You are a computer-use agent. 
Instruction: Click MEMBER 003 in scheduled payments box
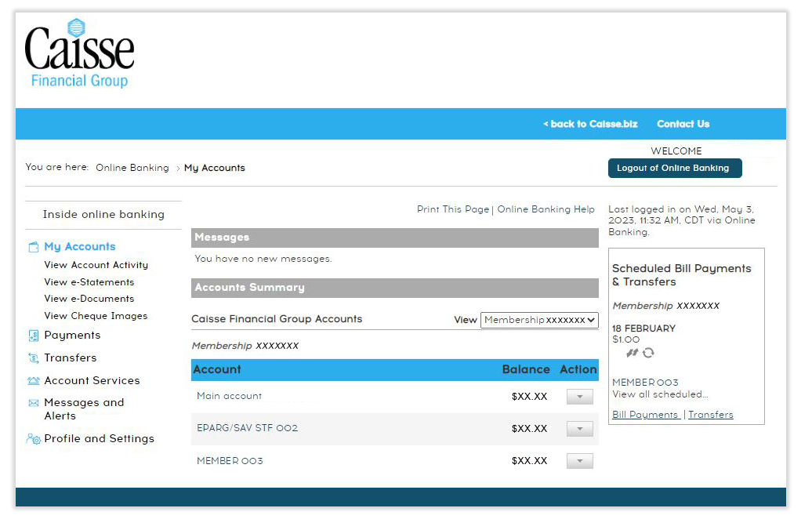point(645,383)
